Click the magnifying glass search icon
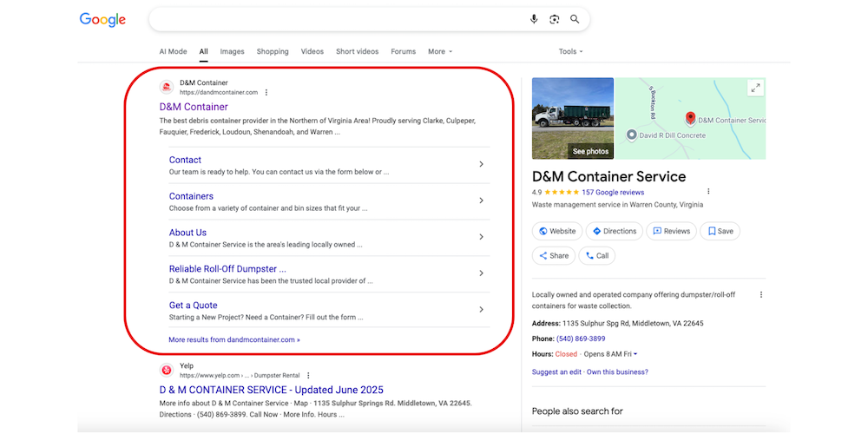The image size is (868, 434). coord(575,19)
